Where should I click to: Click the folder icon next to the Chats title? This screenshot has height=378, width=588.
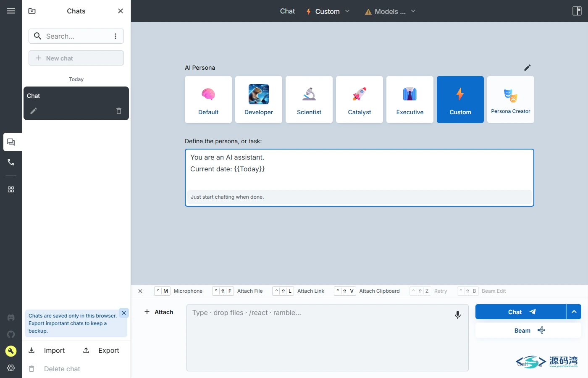click(x=32, y=11)
